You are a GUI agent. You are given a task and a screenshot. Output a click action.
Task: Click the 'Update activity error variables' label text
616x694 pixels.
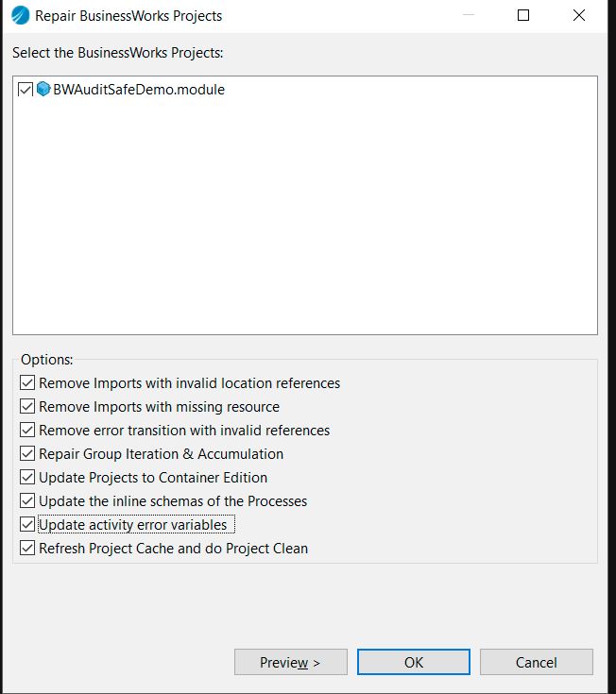[132, 525]
